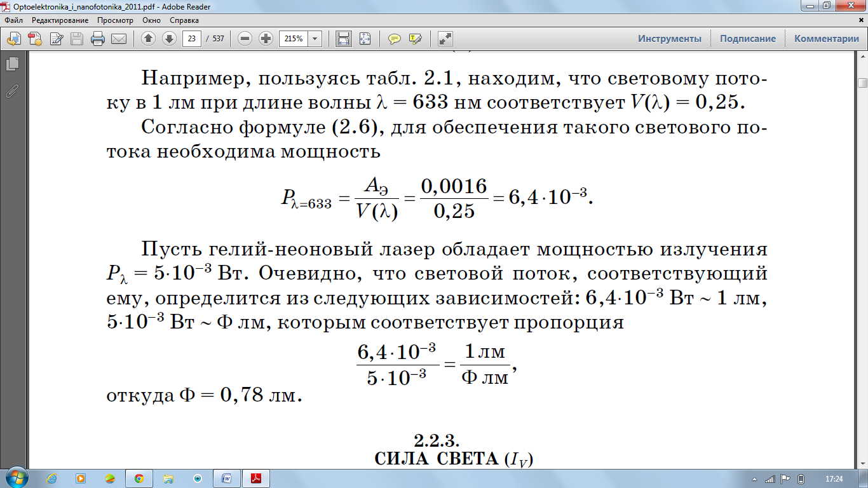The height and width of the screenshot is (488, 868).
Task: Toggle fit-to-width scrolling mode
Action: tap(344, 39)
